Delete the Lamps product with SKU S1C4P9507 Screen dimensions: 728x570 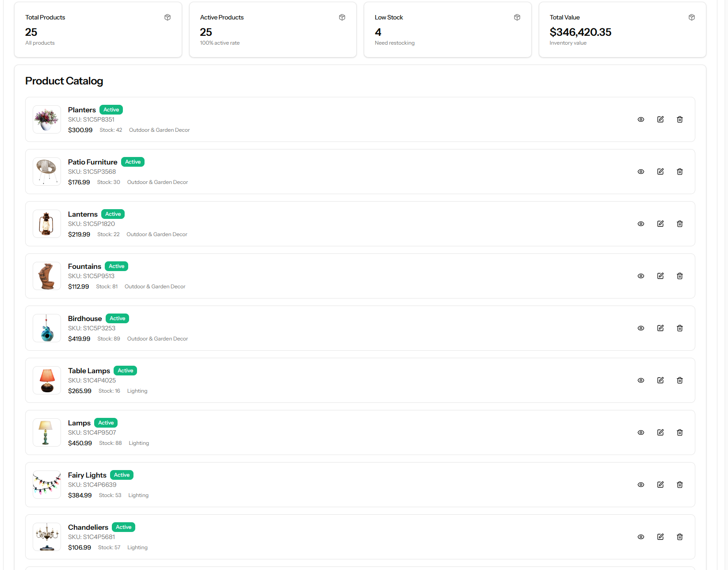[x=680, y=432]
